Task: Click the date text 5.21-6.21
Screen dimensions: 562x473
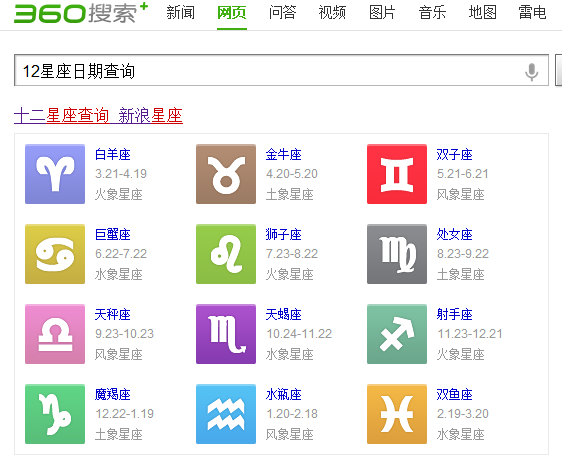Action: (x=463, y=174)
